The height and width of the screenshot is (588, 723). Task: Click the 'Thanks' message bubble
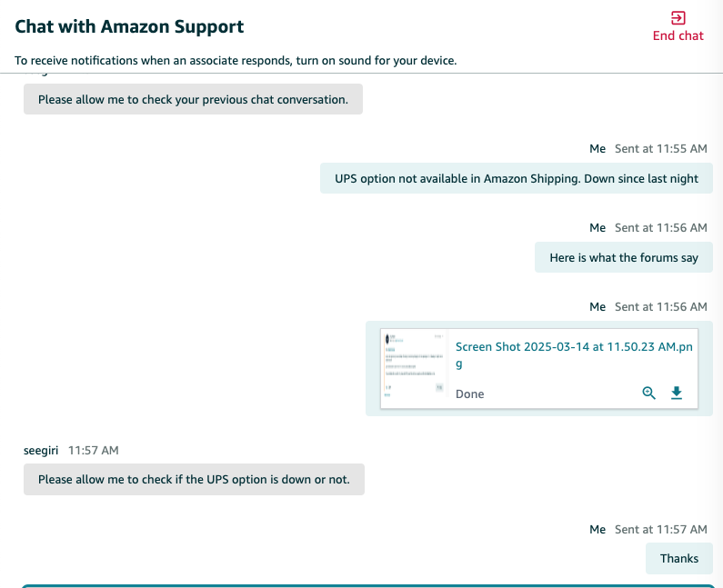679,559
